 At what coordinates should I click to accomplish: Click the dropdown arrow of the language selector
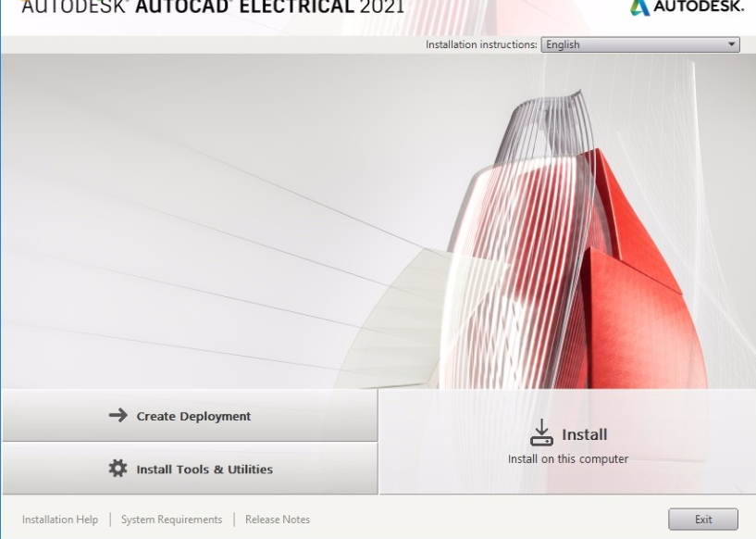click(732, 44)
